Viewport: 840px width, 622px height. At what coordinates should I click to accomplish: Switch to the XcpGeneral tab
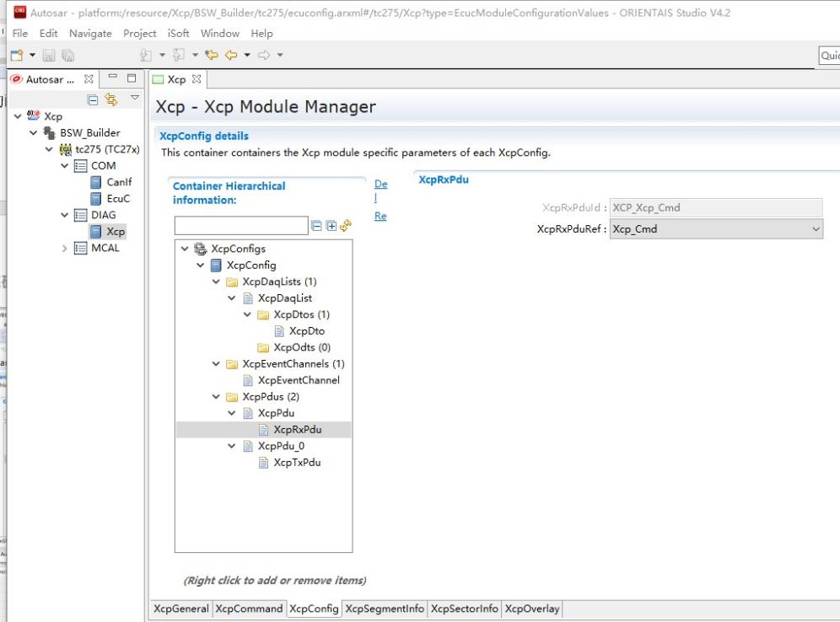[x=181, y=609]
